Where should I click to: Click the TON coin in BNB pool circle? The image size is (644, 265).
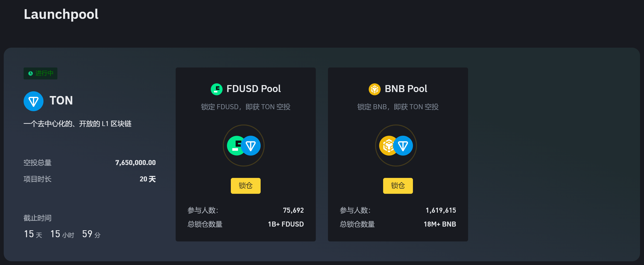403,146
